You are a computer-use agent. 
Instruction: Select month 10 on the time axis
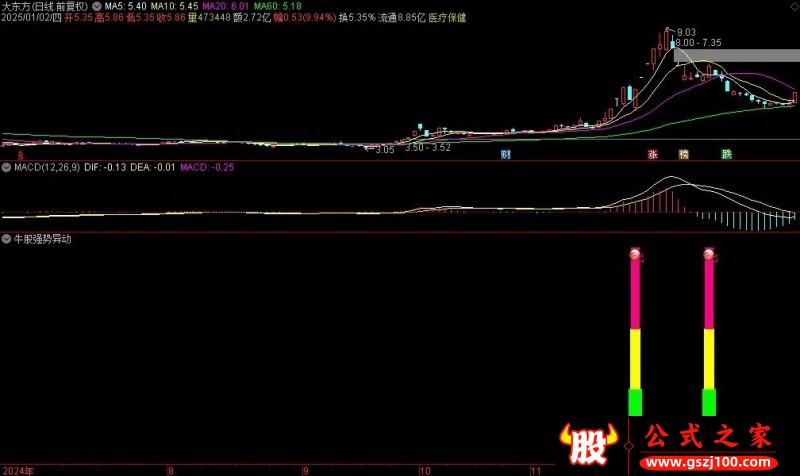(x=425, y=471)
